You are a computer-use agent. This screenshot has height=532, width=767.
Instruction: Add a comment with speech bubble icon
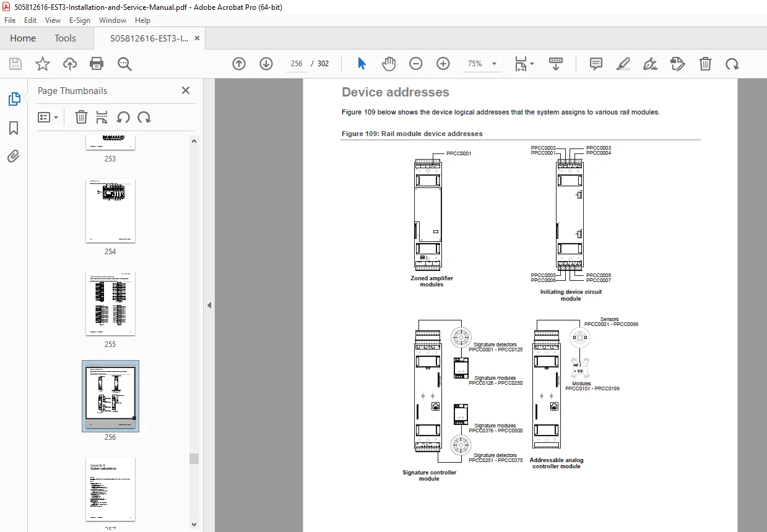pyautogui.click(x=596, y=64)
